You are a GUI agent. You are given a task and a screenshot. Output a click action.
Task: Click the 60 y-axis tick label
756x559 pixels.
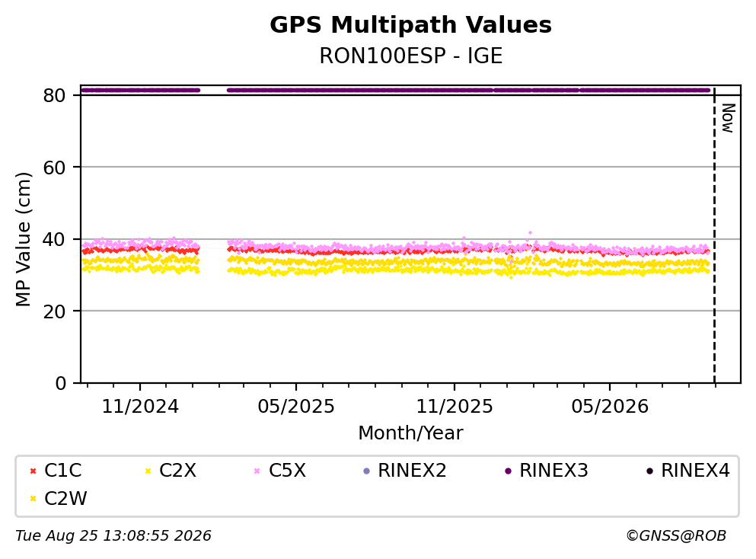(x=55, y=168)
